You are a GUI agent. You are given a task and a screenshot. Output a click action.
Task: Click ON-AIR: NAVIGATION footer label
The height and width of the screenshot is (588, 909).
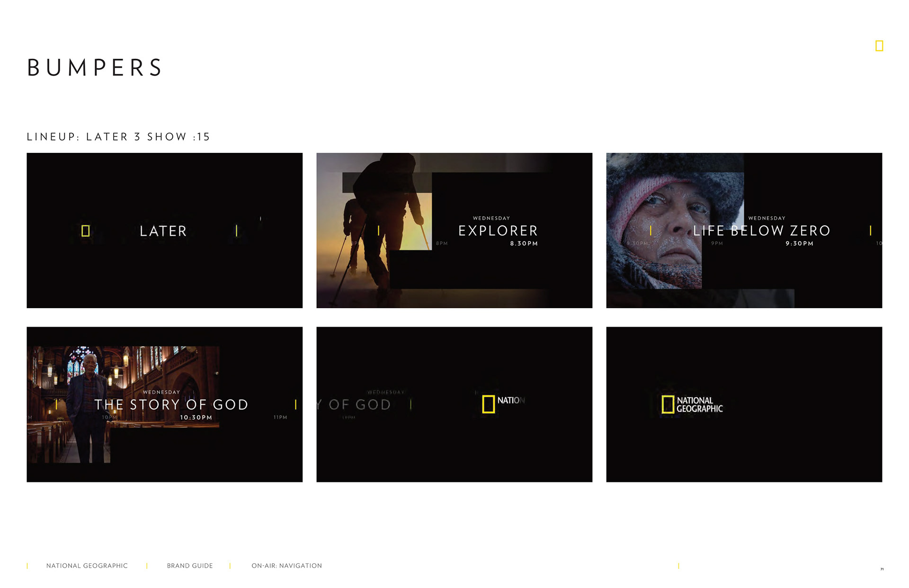(x=286, y=566)
